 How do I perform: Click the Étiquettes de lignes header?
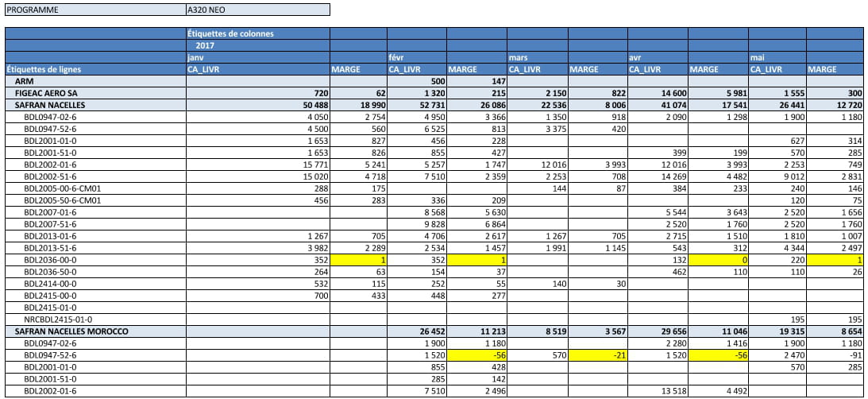tap(96, 69)
